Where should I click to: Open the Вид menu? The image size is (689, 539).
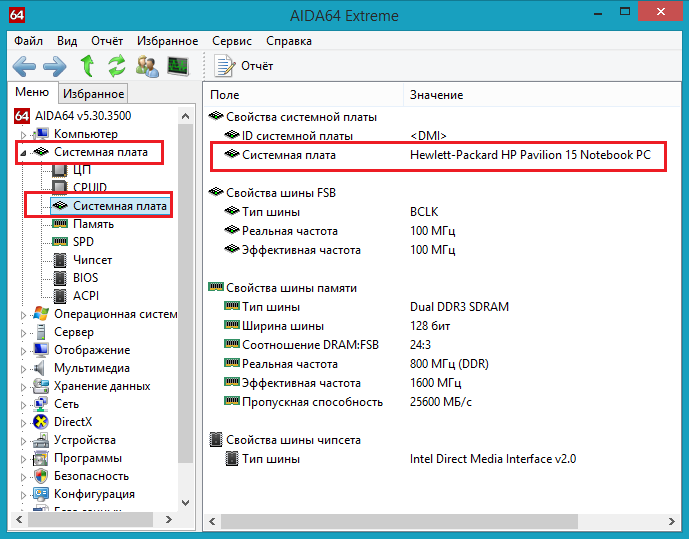click(x=67, y=41)
